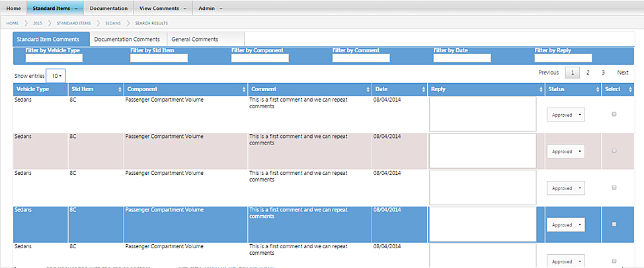Click sort arrows on Reply column
644x268 pixels.
coord(540,89)
